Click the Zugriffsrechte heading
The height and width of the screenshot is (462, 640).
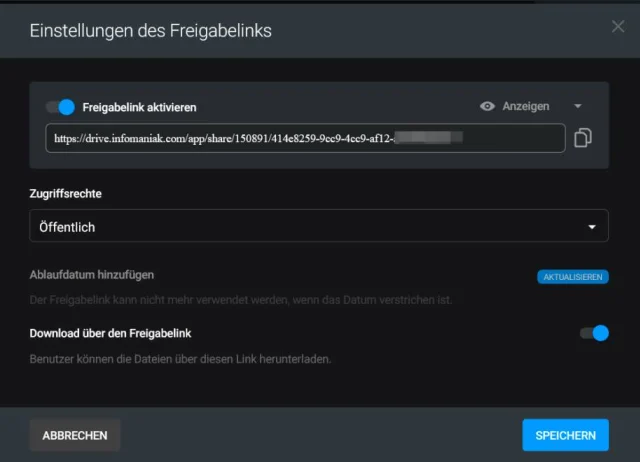(x=66, y=193)
